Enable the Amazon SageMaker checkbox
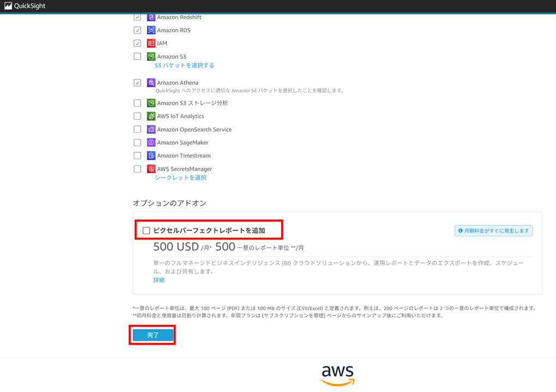The width and height of the screenshot is (556, 392). (137, 142)
